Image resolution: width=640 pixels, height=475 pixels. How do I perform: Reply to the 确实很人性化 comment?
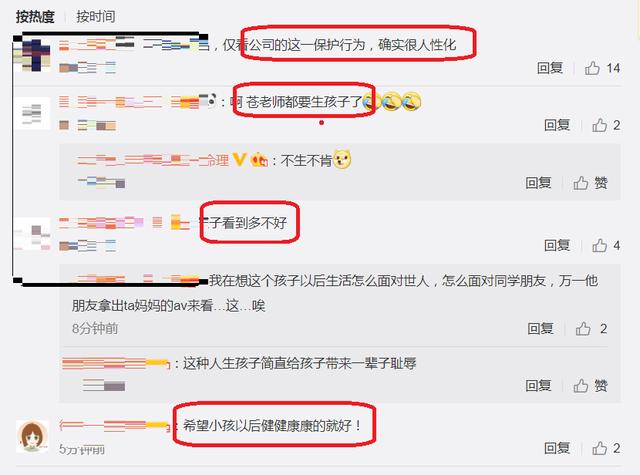[550, 68]
